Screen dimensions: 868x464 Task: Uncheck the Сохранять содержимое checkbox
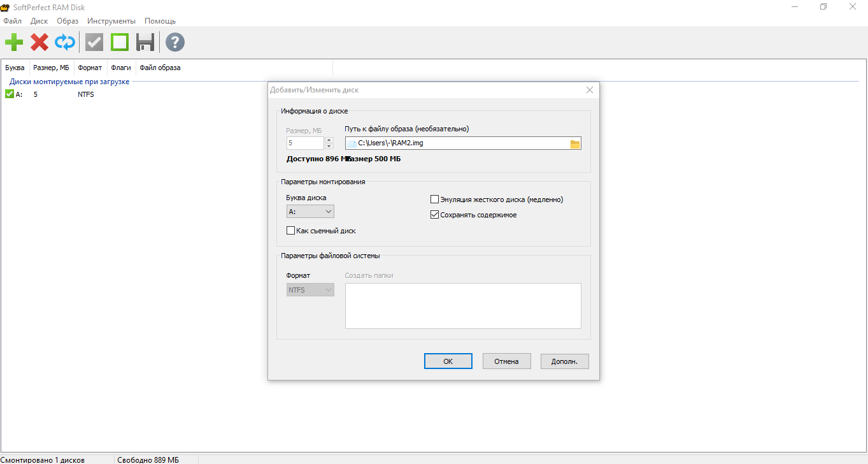(x=435, y=215)
